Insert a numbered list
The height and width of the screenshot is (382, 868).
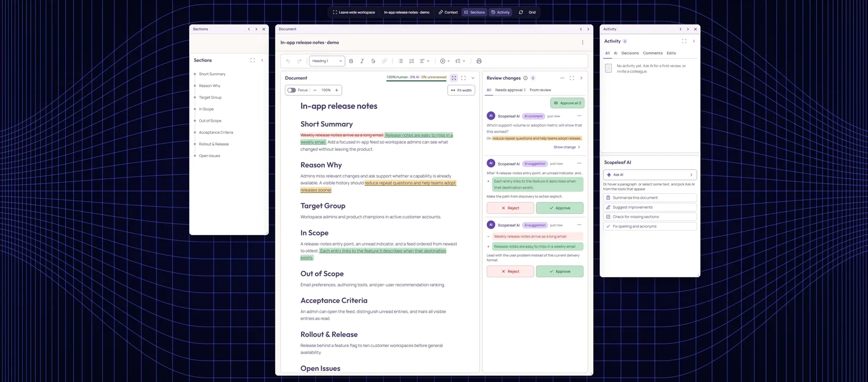click(x=412, y=61)
